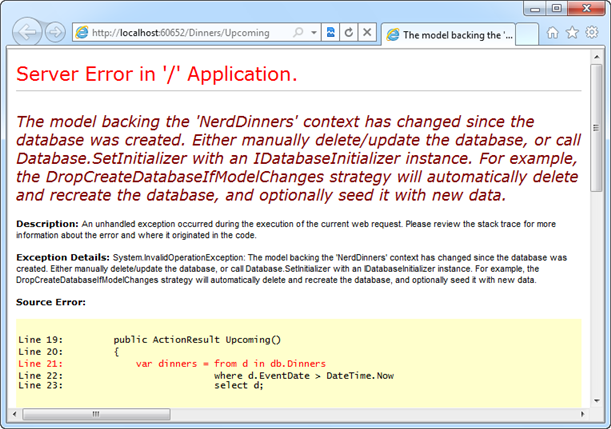Open the address bar autocomplete dropdown arrow
This screenshot has width=611, height=429.
[x=314, y=32]
